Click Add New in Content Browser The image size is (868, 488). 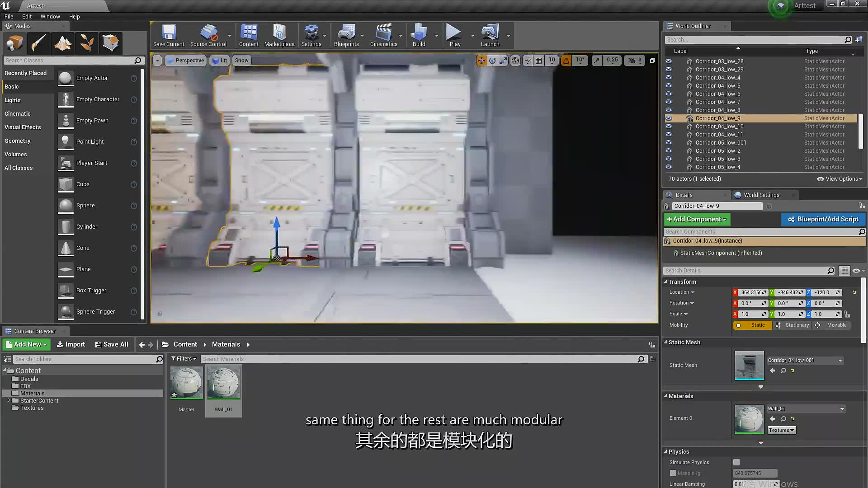27,344
